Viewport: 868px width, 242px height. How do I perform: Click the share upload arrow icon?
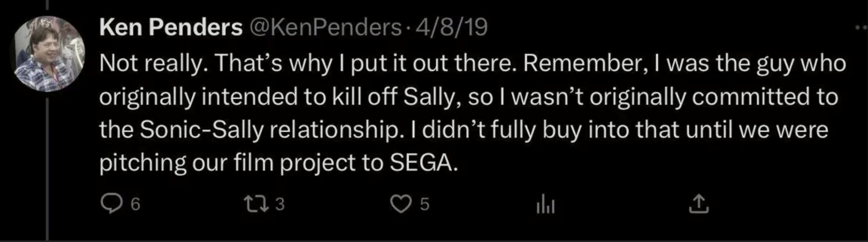coord(698,204)
